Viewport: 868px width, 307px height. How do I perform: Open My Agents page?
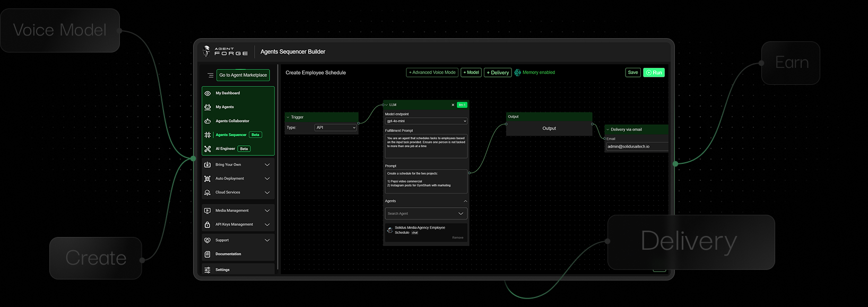click(224, 107)
